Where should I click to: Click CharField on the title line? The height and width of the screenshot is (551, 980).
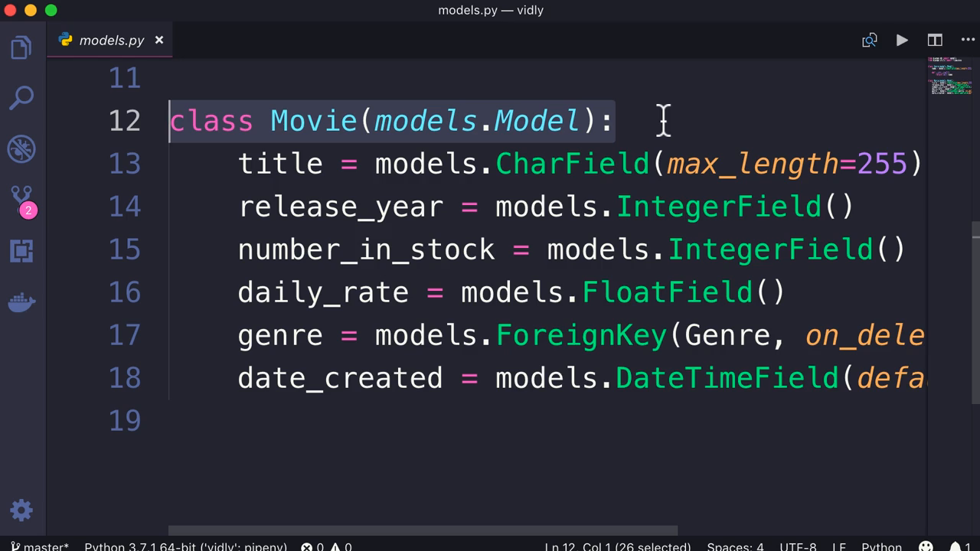pos(573,164)
